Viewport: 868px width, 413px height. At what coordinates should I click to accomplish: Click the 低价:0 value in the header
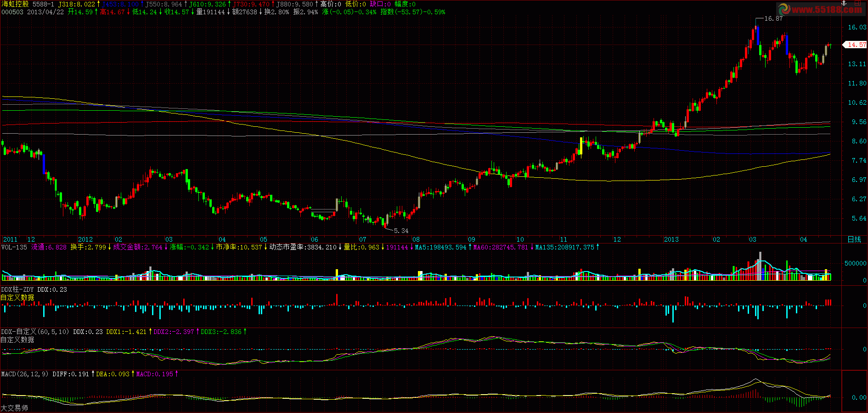355,4
